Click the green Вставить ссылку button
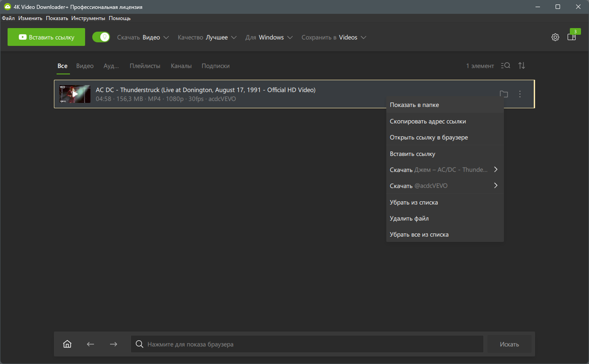The width and height of the screenshot is (589, 364). tap(46, 37)
